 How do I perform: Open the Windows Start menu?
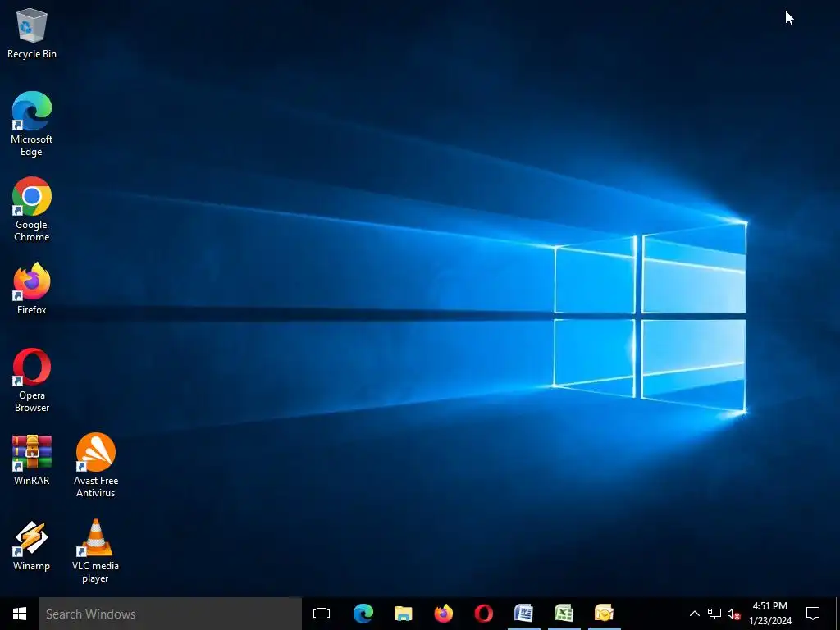20,614
